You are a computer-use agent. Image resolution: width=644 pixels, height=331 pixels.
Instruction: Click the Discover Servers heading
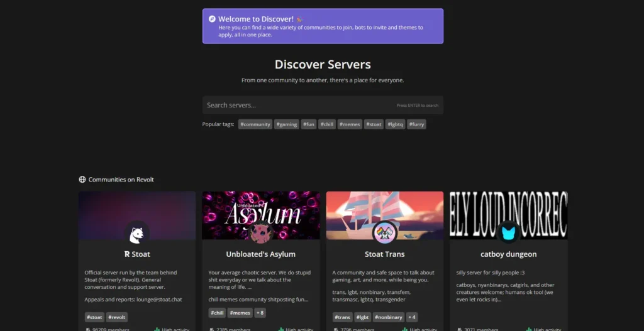(x=323, y=65)
